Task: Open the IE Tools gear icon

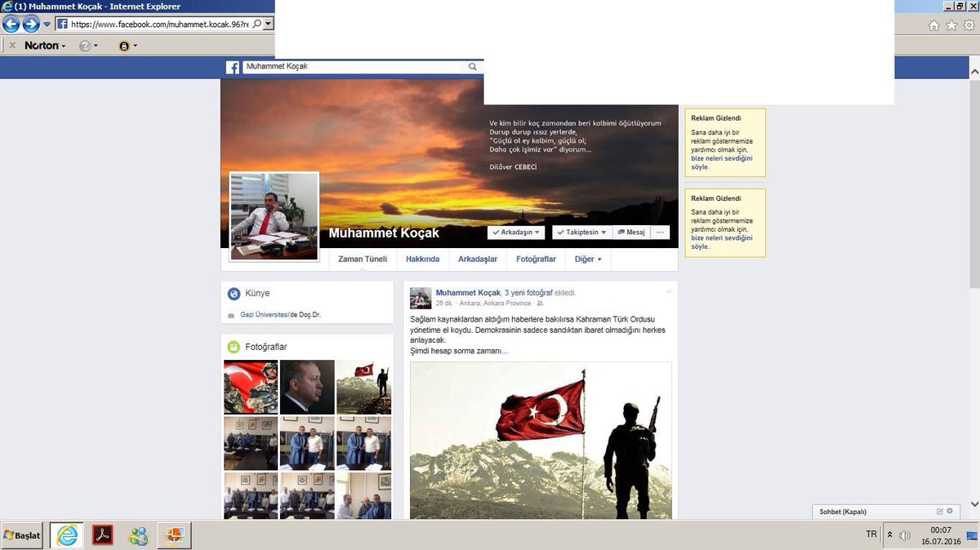Action: [x=968, y=25]
